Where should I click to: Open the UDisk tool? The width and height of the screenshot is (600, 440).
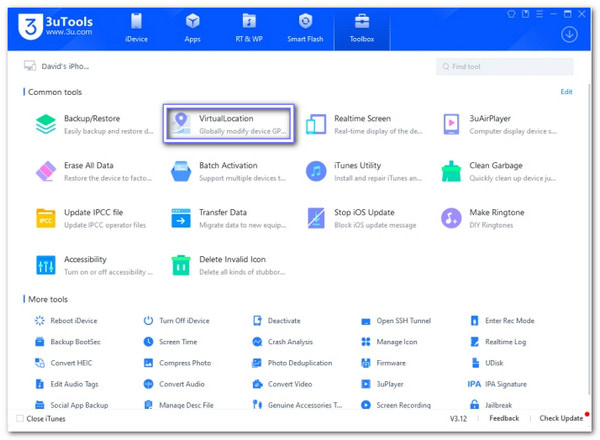[x=487, y=363]
